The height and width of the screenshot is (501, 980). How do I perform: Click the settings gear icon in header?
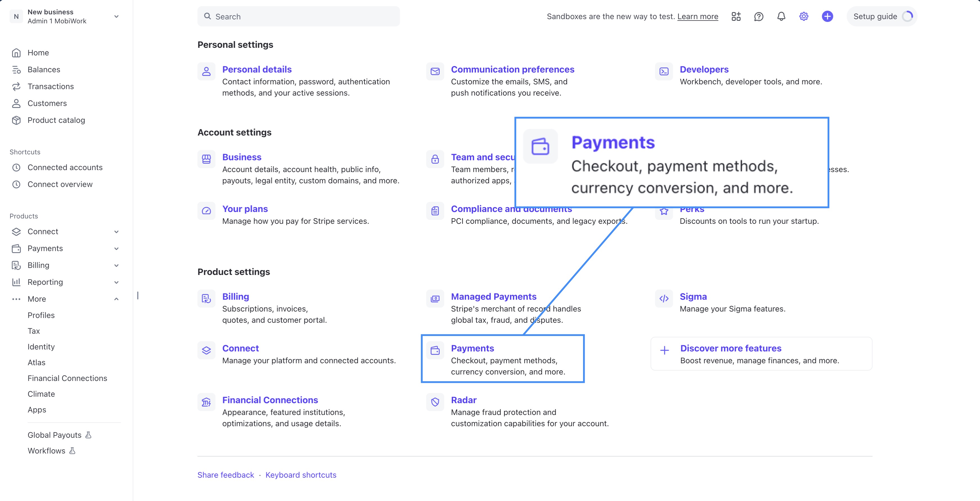point(803,16)
